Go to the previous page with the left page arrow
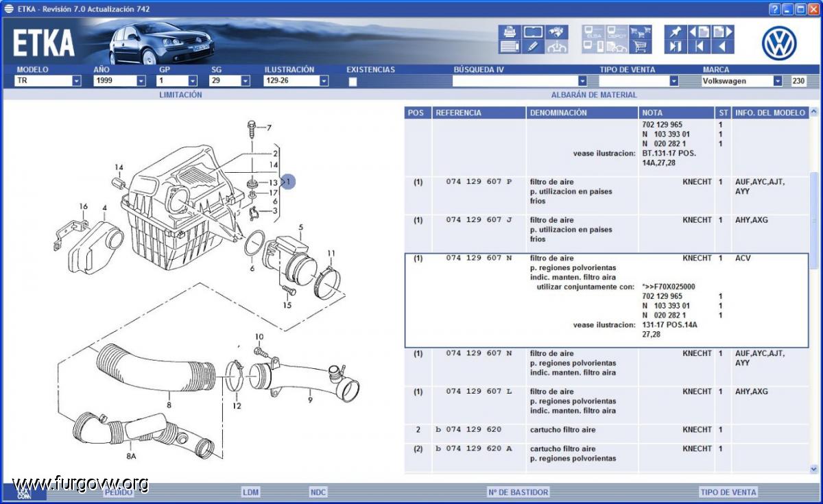823x504 pixels. (x=699, y=32)
